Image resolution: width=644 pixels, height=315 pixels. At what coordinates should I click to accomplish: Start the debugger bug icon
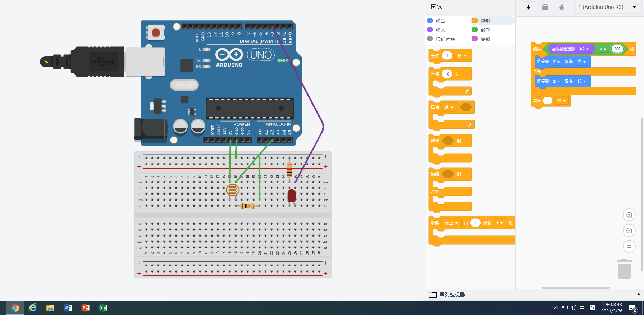point(561,7)
